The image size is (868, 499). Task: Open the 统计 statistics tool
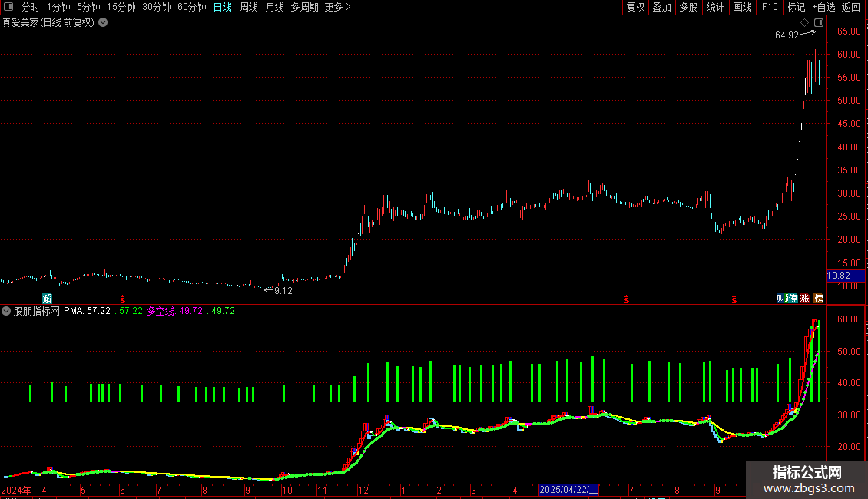click(715, 7)
